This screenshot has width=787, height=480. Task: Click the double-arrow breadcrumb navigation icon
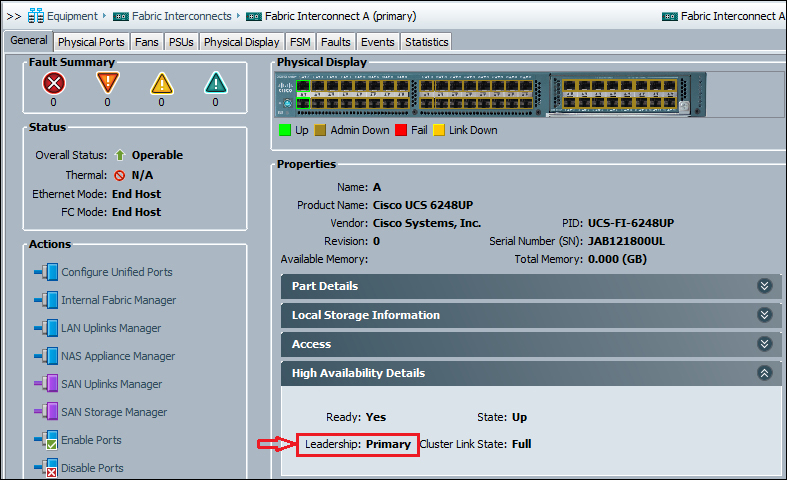[14, 17]
